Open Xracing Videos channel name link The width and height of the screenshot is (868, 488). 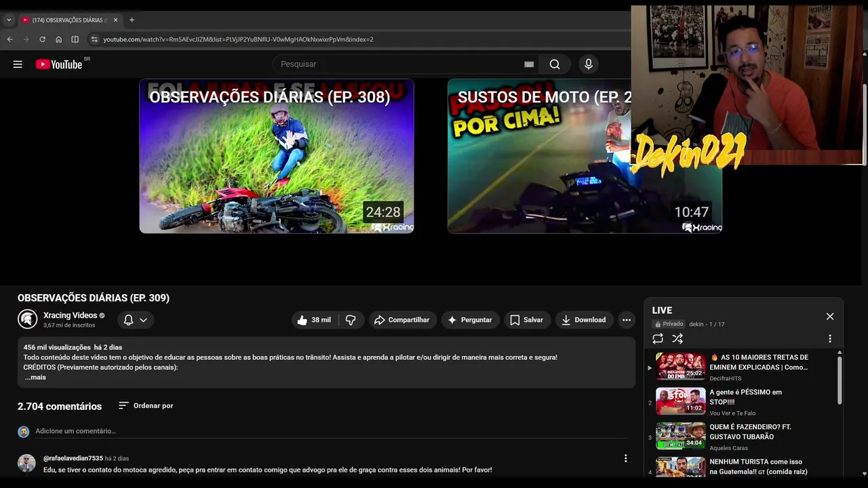coord(70,315)
